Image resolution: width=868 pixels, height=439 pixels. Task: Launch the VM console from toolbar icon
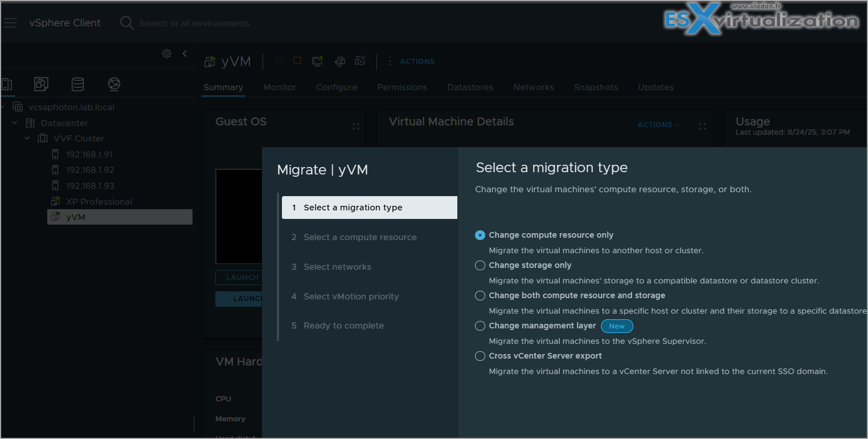[x=318, y=60]
